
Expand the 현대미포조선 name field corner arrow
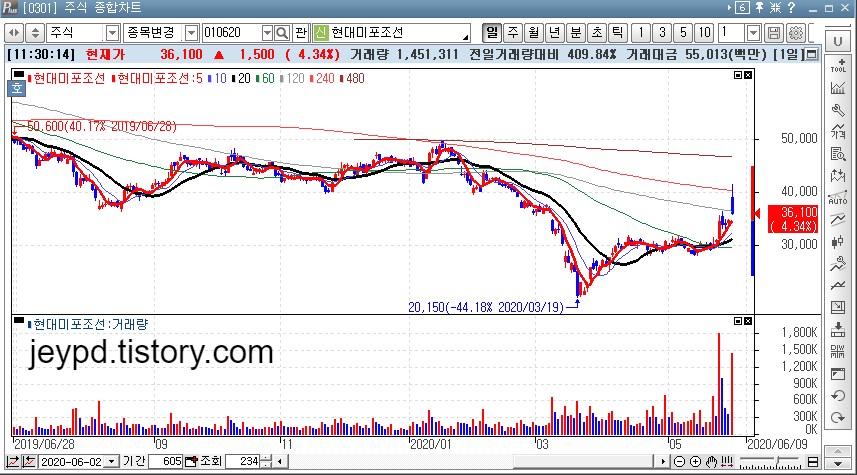[x=466, y=37]
